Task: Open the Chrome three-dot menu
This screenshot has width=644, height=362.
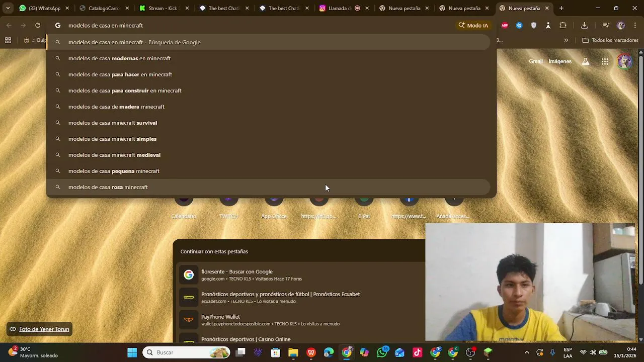Action: coord(635,25)
